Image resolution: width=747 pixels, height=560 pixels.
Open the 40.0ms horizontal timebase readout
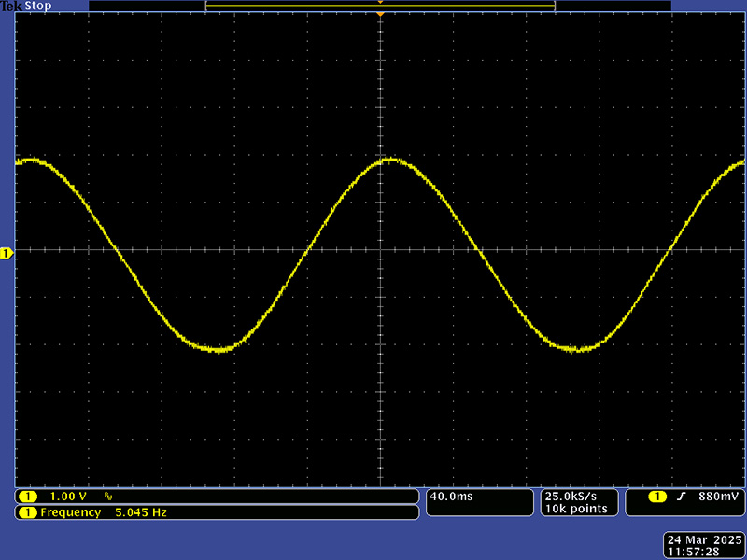click(x=452, y=496)
